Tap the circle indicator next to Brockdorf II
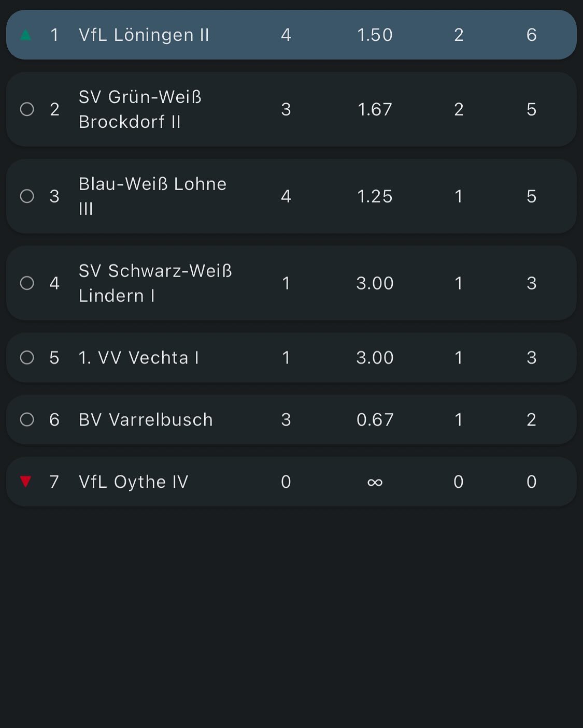 coord(27,109)
